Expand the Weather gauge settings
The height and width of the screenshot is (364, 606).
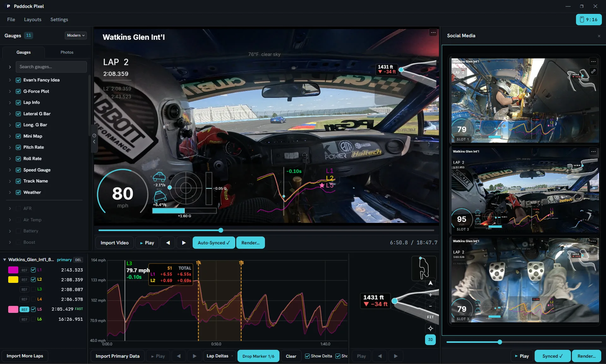click(10, 192)
